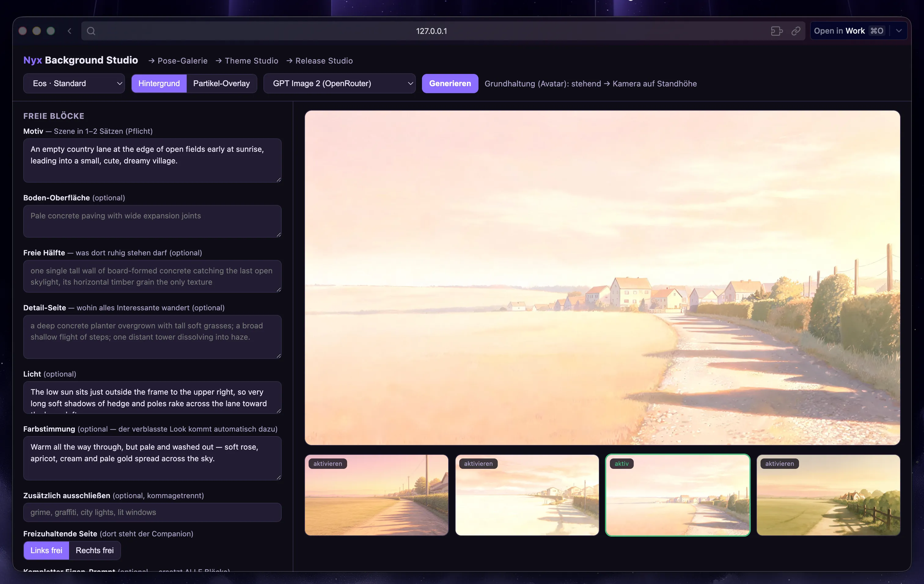The image size is (924, 584).
Task: Edit the Farbstimmung text field
Action: (152, 458)
